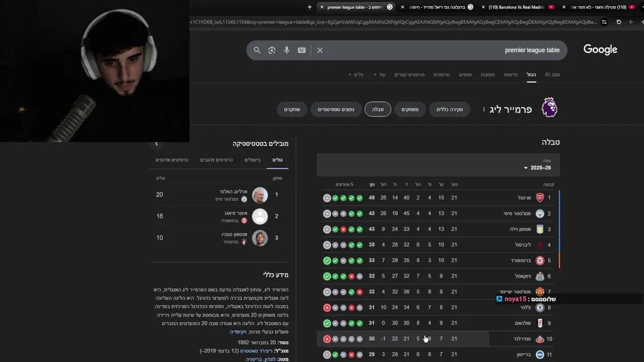The image size is (644, 362).
Task: Close the ברצלונה נגד ריאל מדריד tab
Action: (x=403, y=7)
